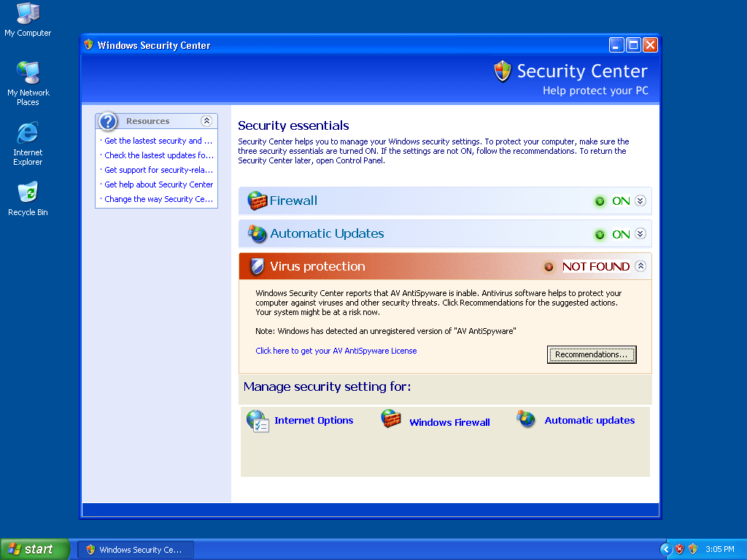This screenshot has width=747, height=560.
Task: Click the Automatic Updates globe icon
Action: [258, 233]
